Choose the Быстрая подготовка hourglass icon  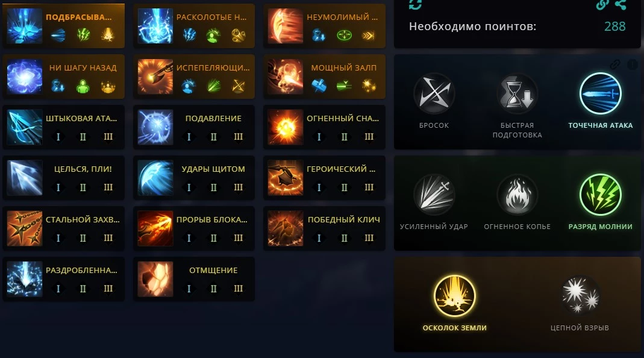click(517, 93)
